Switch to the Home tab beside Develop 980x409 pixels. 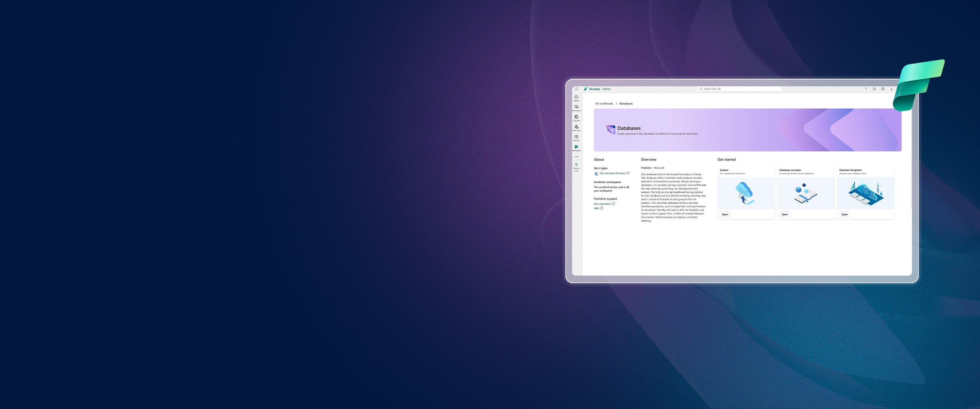607,89
